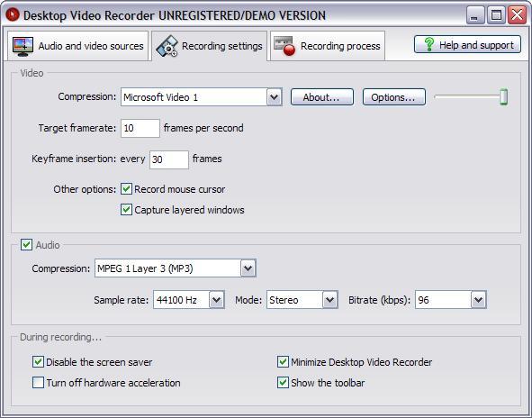Click the video compression quality slider handle
The width and height of the screenshot is (532, 418).
click(504, 97)
